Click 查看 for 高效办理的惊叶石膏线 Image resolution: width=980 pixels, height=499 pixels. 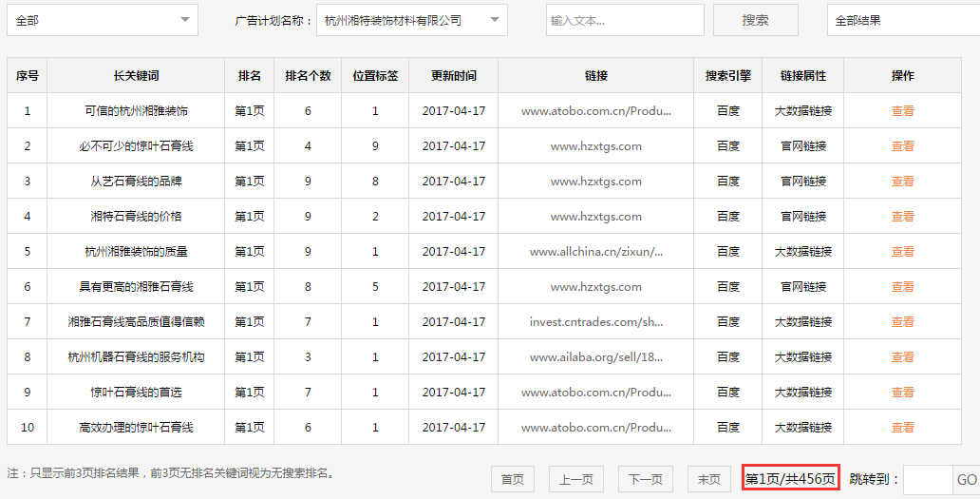(902, 427)
